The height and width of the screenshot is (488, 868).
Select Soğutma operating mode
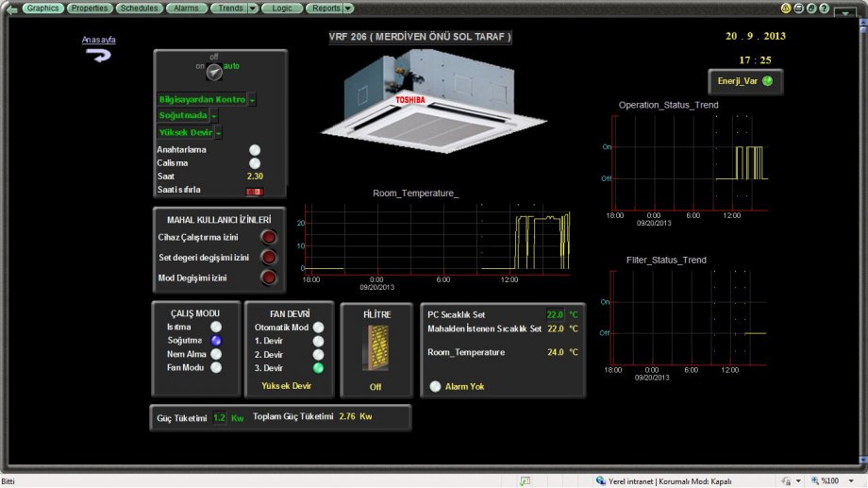(x=216, y=340)
